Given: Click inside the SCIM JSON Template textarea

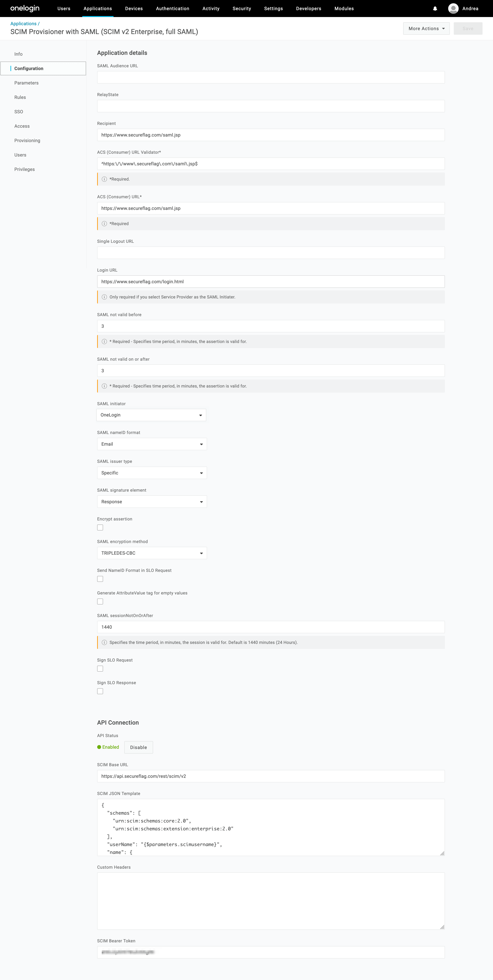Looking at the screenshot, I should pyautogui.click(x=271, y=827).
